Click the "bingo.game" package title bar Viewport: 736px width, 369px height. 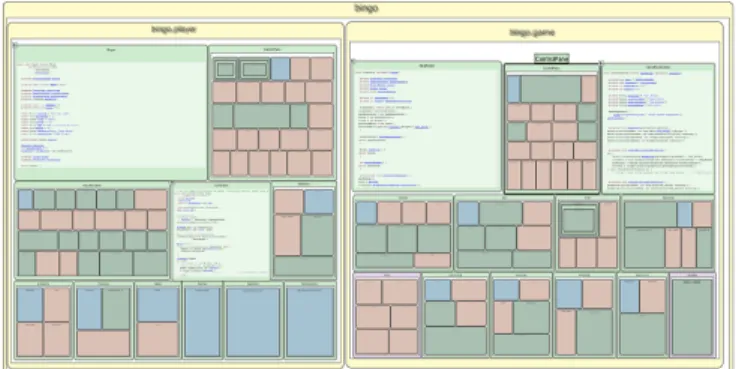[x=533, y=33]
